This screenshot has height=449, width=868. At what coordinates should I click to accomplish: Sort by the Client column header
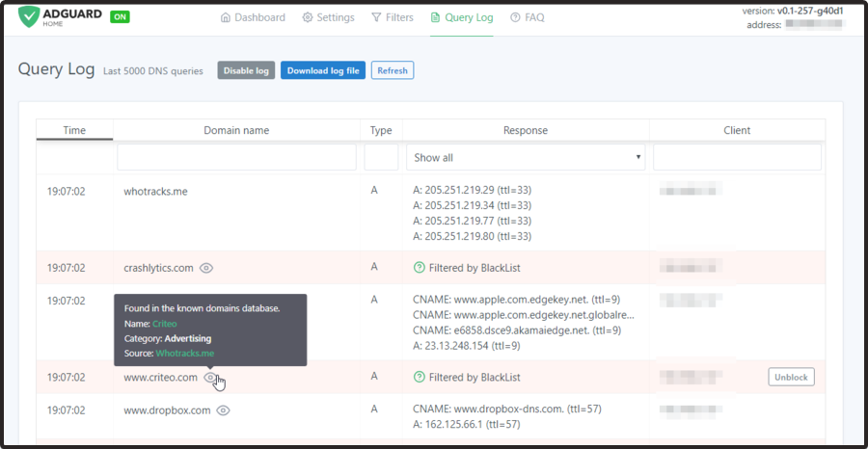pos(737,130)
